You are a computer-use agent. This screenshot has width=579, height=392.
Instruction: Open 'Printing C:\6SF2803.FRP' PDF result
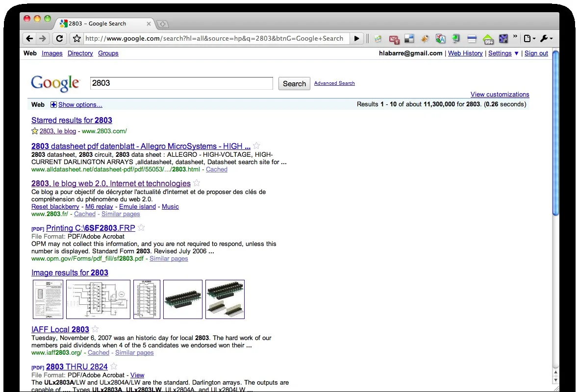pos(91,228)
